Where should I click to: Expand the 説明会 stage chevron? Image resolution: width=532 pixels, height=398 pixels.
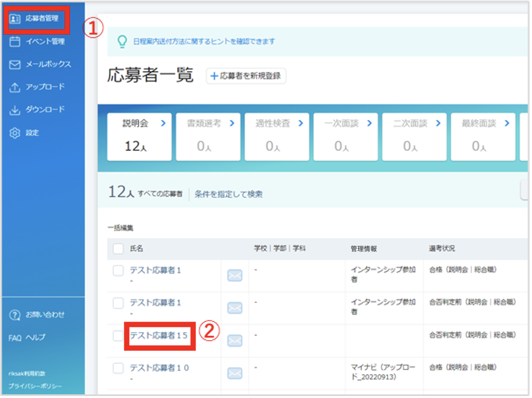point(163,123)
